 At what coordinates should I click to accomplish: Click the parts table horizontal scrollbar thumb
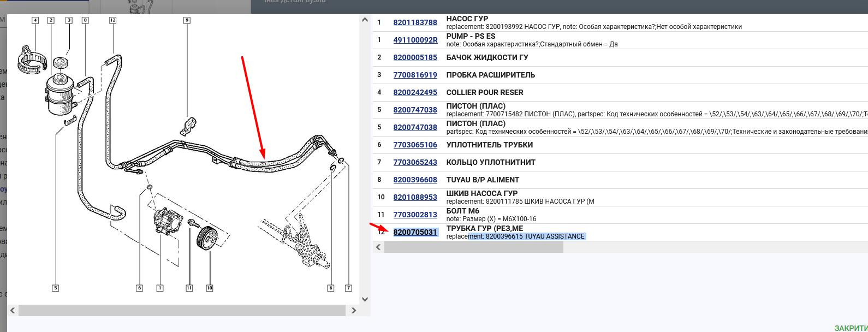[x=473, y=247]
